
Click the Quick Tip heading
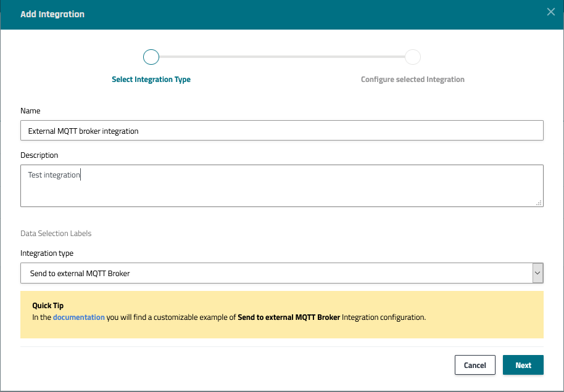(48, 306)
